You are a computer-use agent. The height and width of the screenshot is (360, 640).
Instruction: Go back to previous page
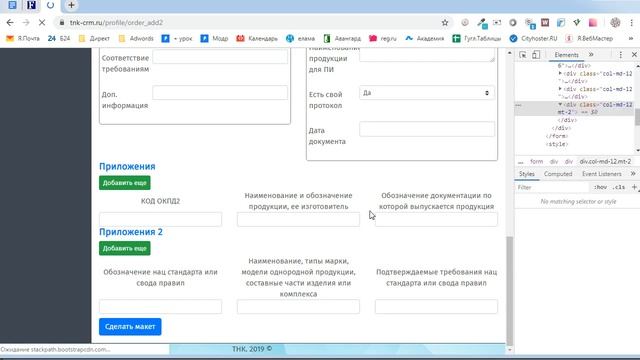[x=10, y=23]
